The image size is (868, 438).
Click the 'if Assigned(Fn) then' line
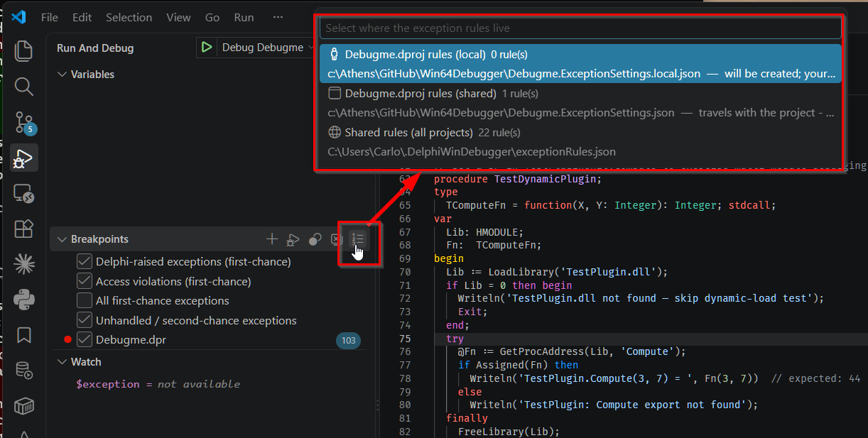[x=518, y=365]
